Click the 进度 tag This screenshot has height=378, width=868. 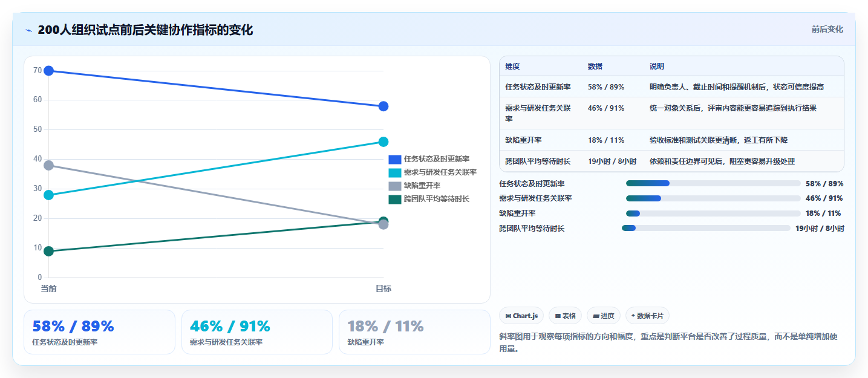[604, 316]
